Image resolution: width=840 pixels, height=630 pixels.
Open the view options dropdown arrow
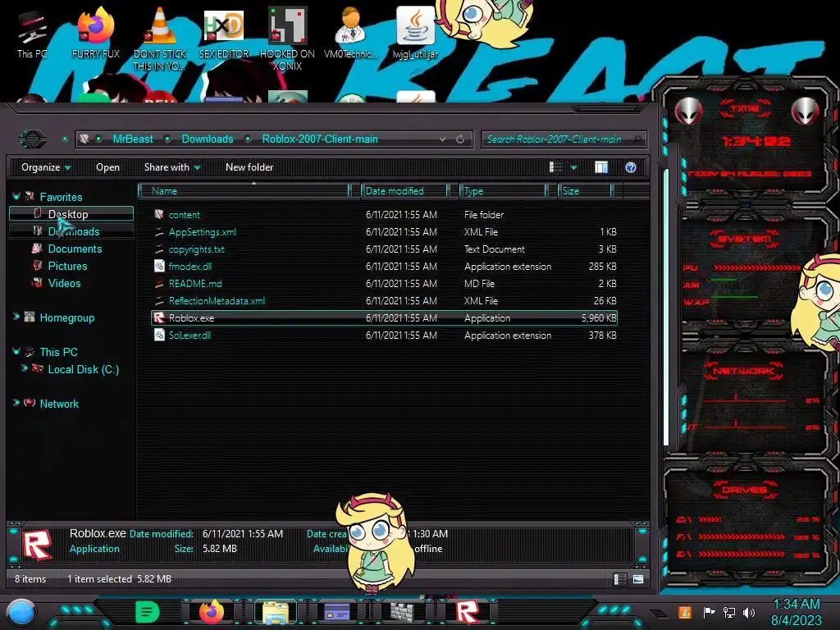pyautogui.click(x=573, y=167)
